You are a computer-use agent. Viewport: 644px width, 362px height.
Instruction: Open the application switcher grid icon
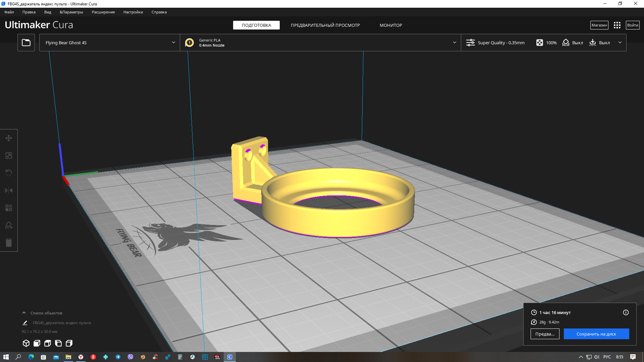pyautogui.click(x=617, y=25)
